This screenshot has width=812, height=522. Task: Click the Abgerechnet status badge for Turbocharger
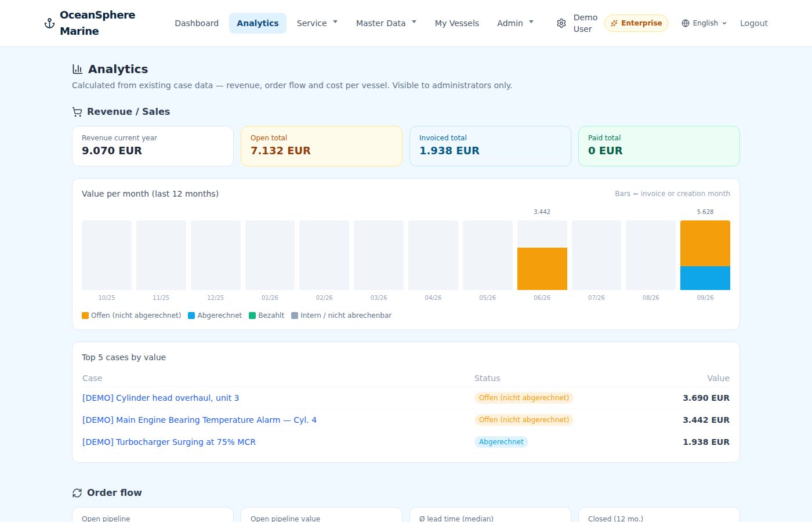click(x=501, y=442)
